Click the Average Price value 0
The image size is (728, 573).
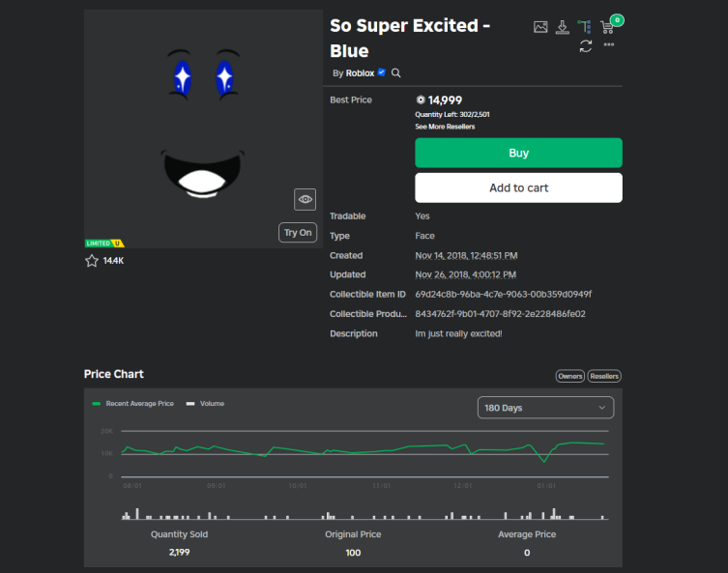527,553
